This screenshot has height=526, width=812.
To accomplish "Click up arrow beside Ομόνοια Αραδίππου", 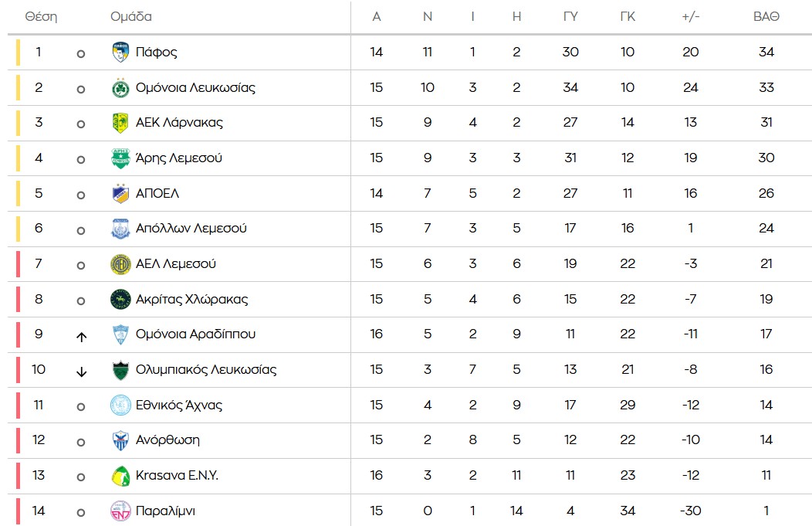I will (81, 336).
